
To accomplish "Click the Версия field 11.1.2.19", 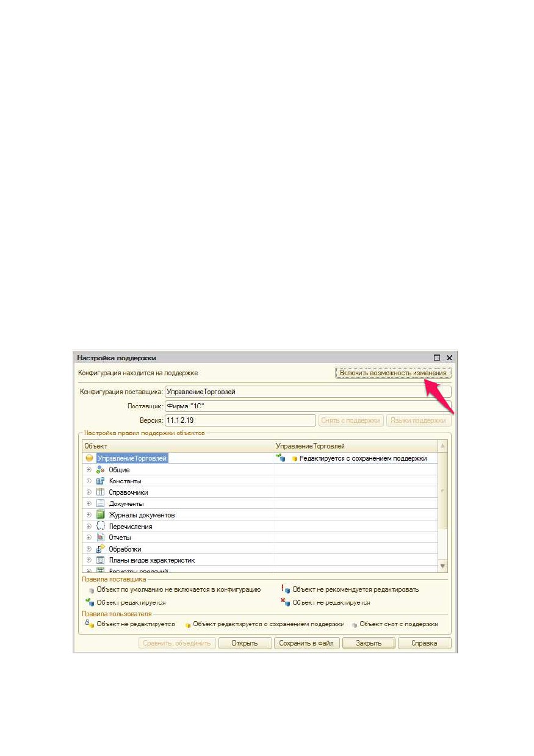I will 240,420.
